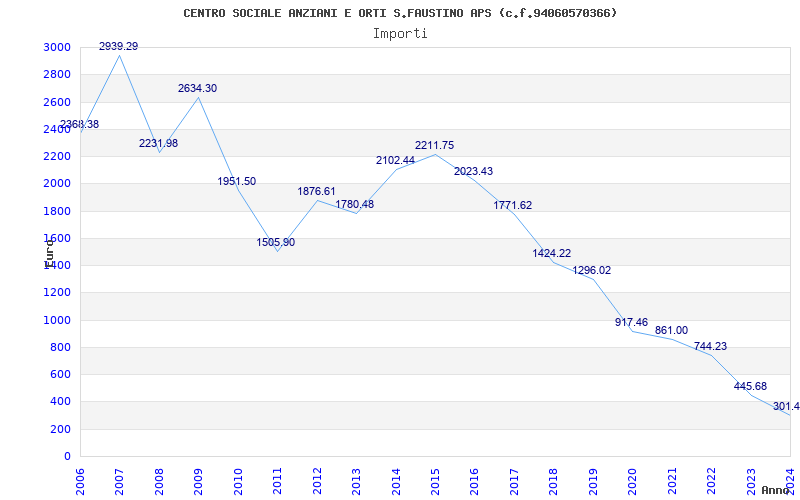Select the 1800 y-axis value
This screenshot has width=800, height=500.
(57, 211)
